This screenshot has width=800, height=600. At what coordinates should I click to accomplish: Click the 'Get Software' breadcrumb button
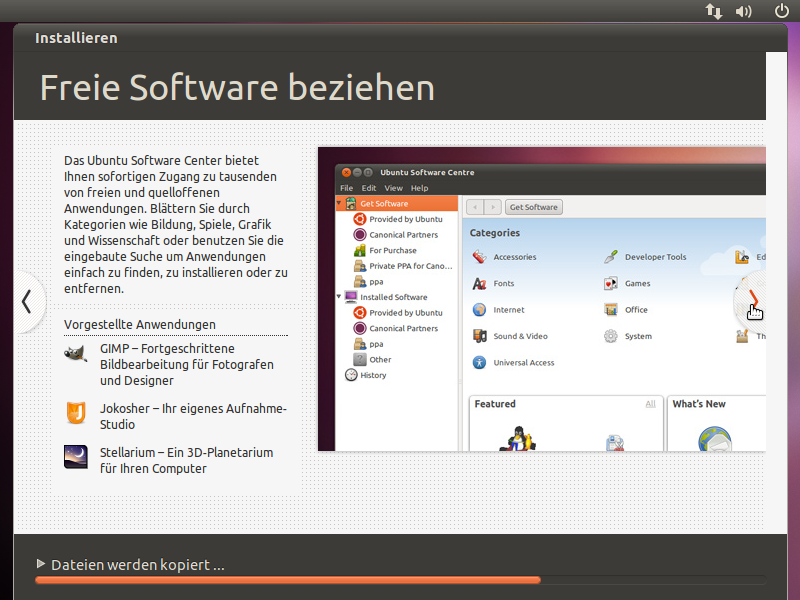(534, 207)
